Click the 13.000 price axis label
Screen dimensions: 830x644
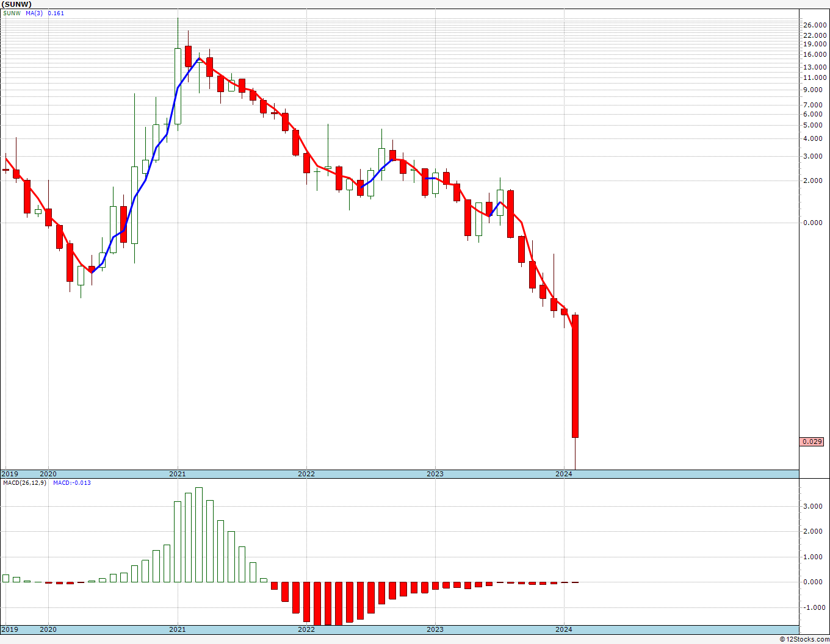(x=815, y=67)
